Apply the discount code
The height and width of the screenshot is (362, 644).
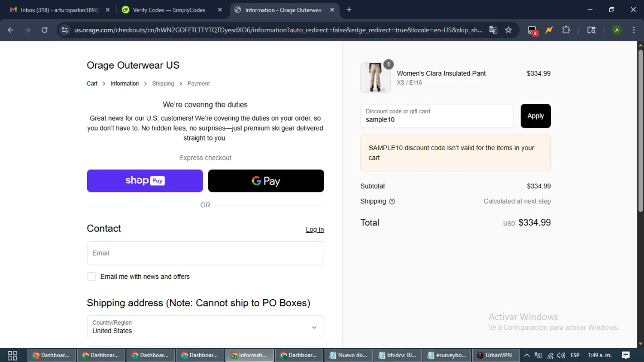pyautogui.click(x=535, y=116)
